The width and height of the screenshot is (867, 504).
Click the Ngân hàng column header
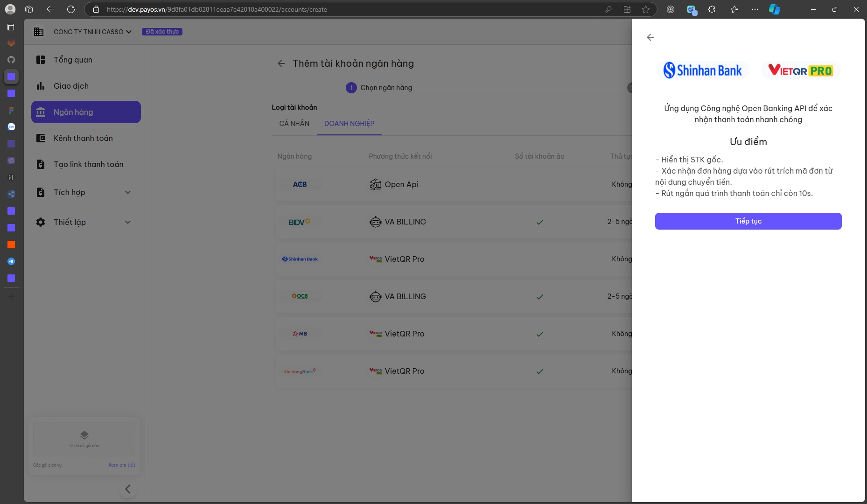point(294,156)
